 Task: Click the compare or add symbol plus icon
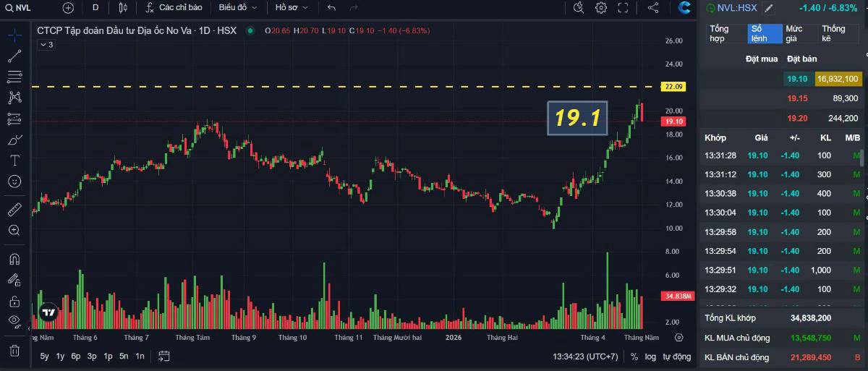pyautogui.click(x=68, y=8)
